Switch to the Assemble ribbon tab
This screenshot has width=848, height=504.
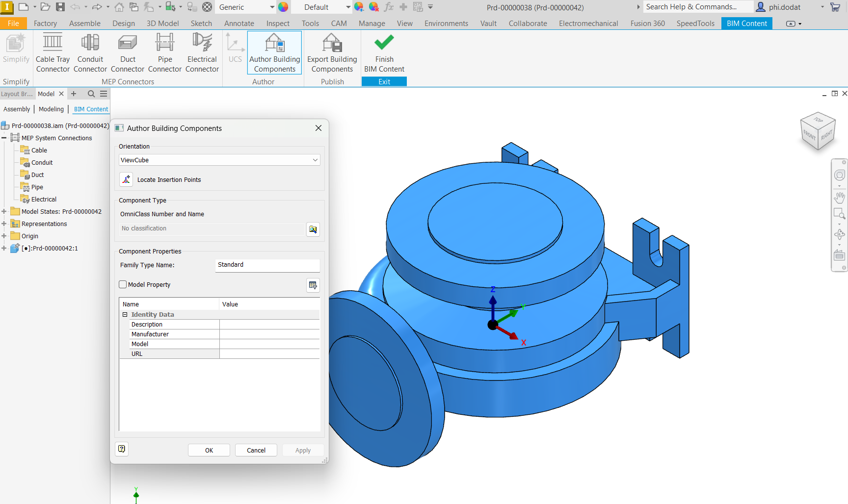click(x=85, y=24)
